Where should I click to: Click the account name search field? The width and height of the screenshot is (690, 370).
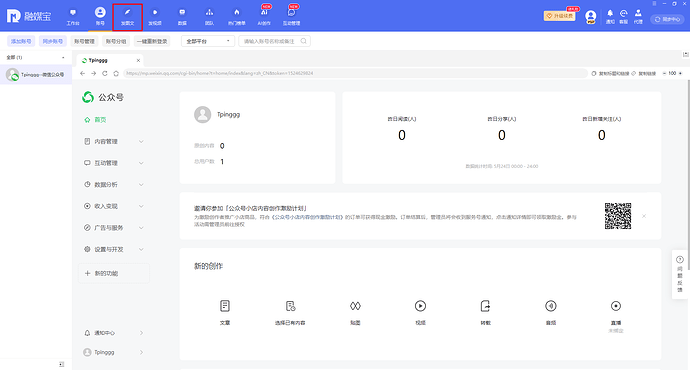(275, 41)
